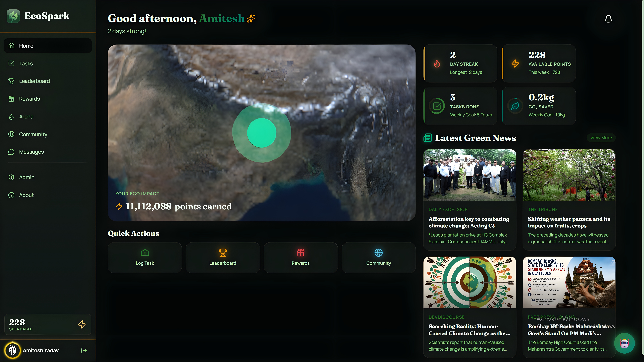Click the 2 Day Streak stat card

click(460, 63)
